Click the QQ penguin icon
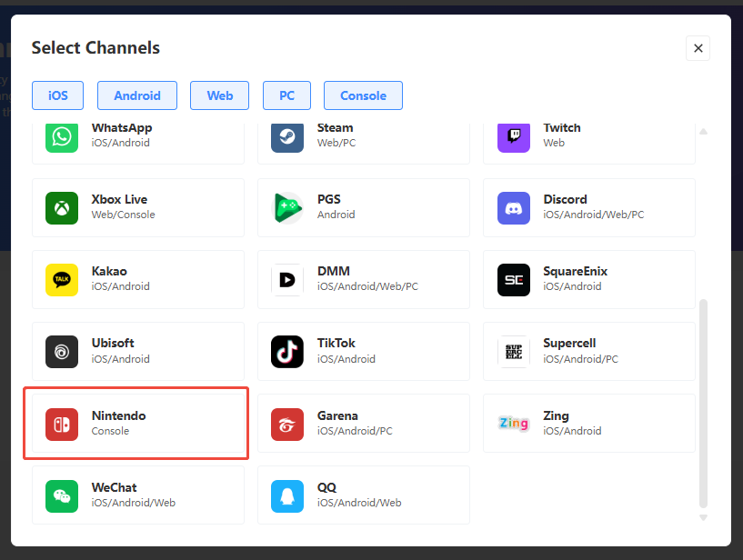Viewport: 743px width, 560px height. [x=287, y=495]
